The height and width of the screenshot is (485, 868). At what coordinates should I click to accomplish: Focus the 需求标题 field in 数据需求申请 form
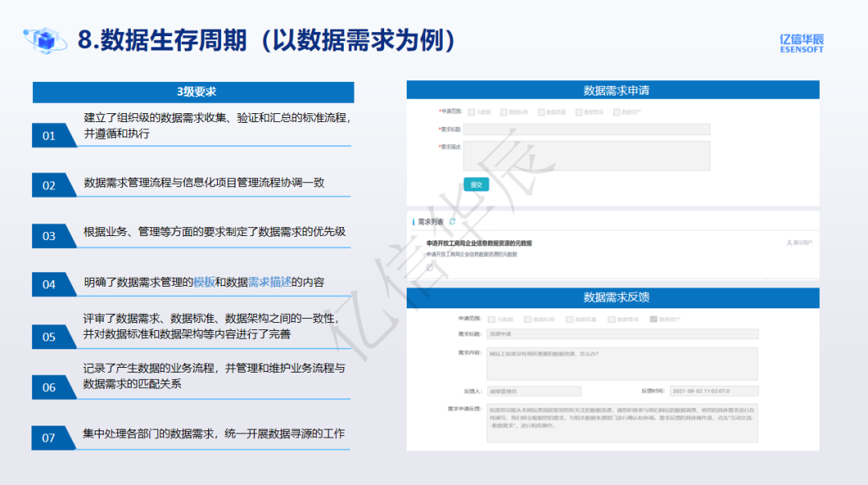(x=587, y=129)
